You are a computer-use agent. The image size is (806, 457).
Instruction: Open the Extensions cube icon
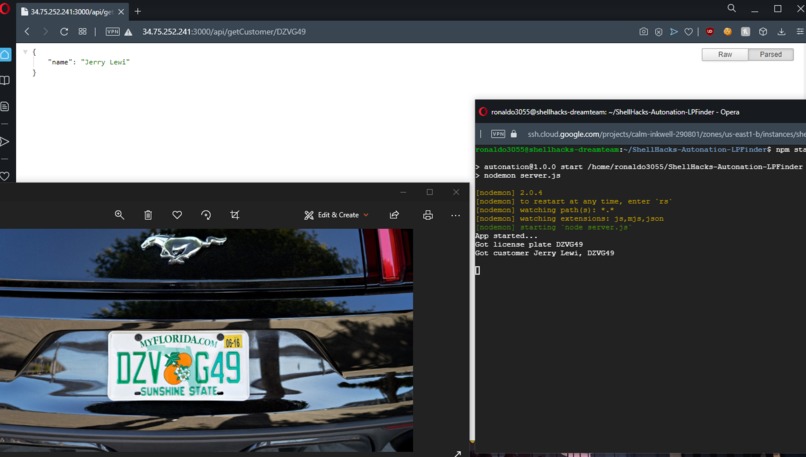(763, 31)
